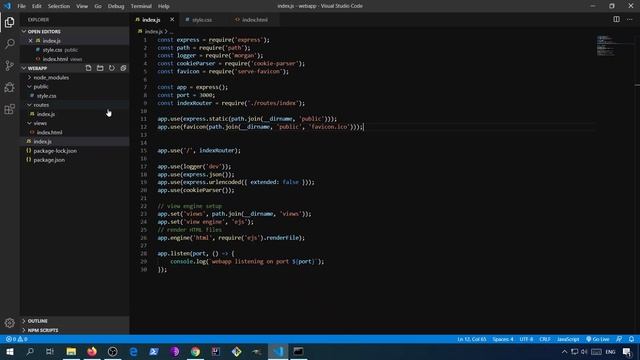Open Windows Start menu
The image size is (640, 360).
9,351
